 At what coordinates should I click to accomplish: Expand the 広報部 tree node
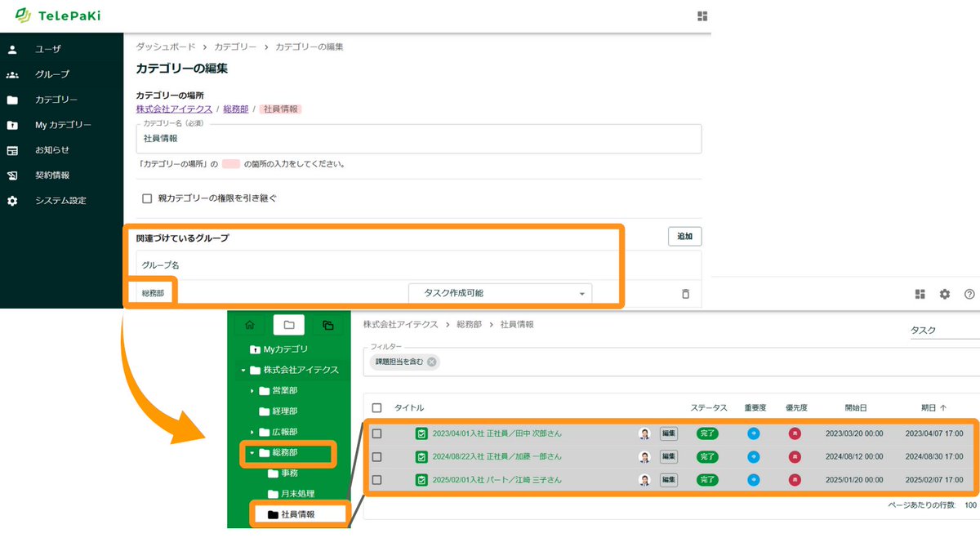tap(252, 432)
